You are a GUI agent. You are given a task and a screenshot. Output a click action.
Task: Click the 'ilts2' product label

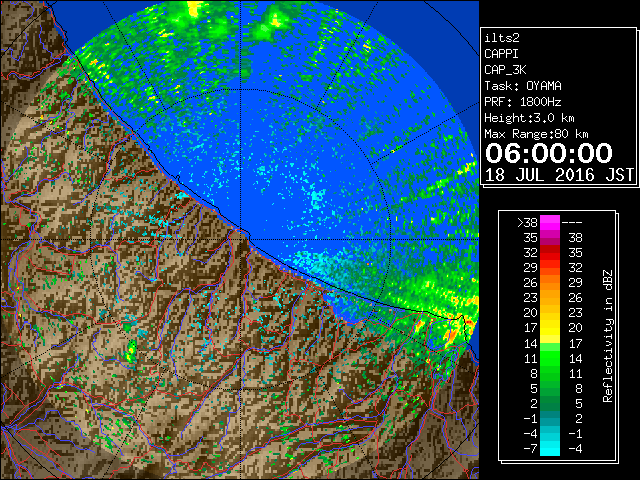(x=502, y=38)
